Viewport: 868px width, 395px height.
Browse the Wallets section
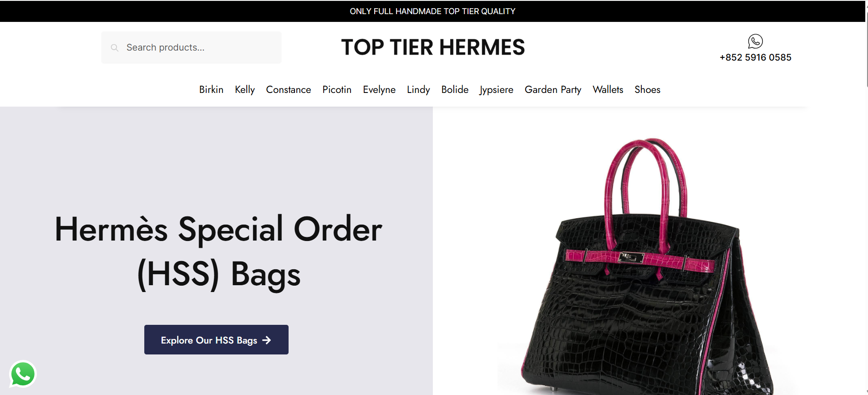(608, 90)
